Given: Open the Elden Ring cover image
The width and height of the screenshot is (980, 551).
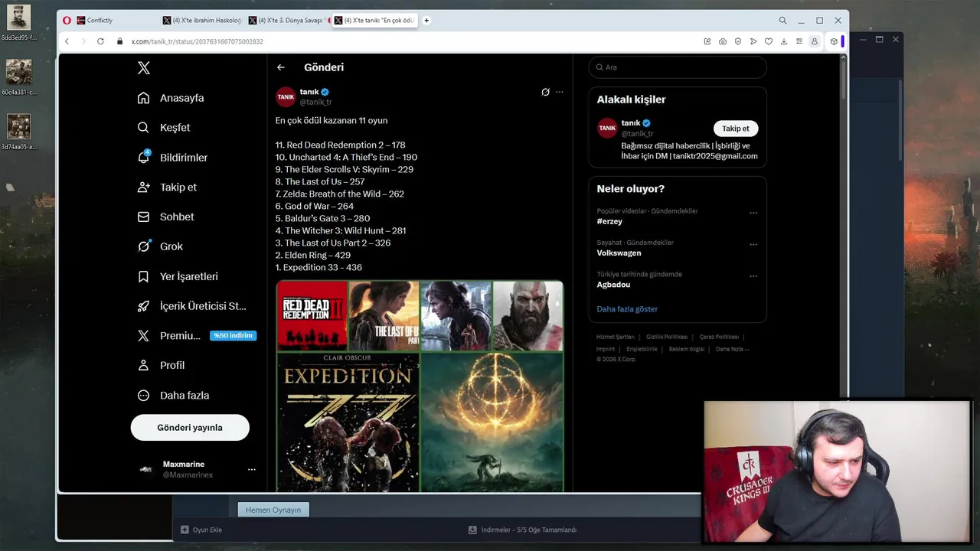Looking at the screenshot, I should (492, 422).
